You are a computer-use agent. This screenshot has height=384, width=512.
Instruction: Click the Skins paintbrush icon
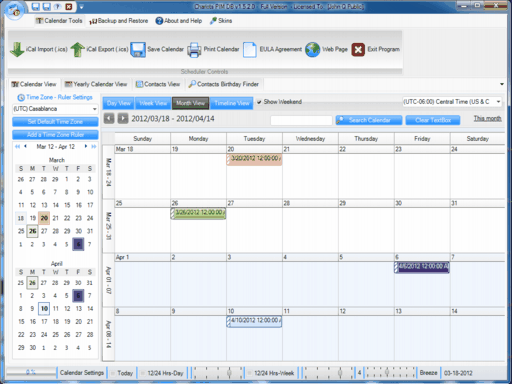click(x=213, y=21)
